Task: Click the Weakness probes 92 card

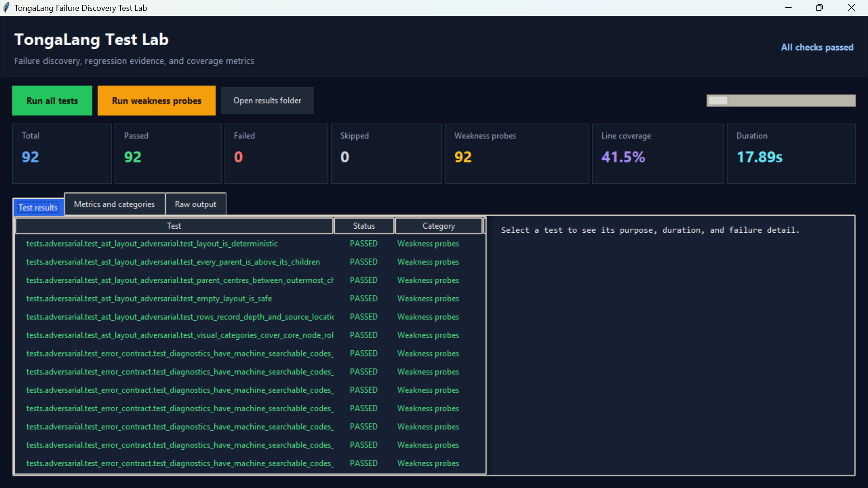Action: pyautogui.click(x=517, y=154)
